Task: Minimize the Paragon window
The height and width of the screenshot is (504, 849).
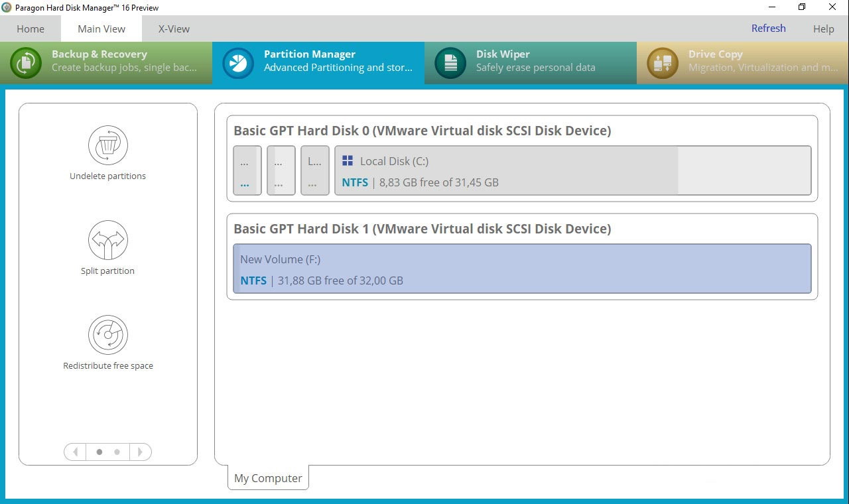Action: tap(771, 7)
